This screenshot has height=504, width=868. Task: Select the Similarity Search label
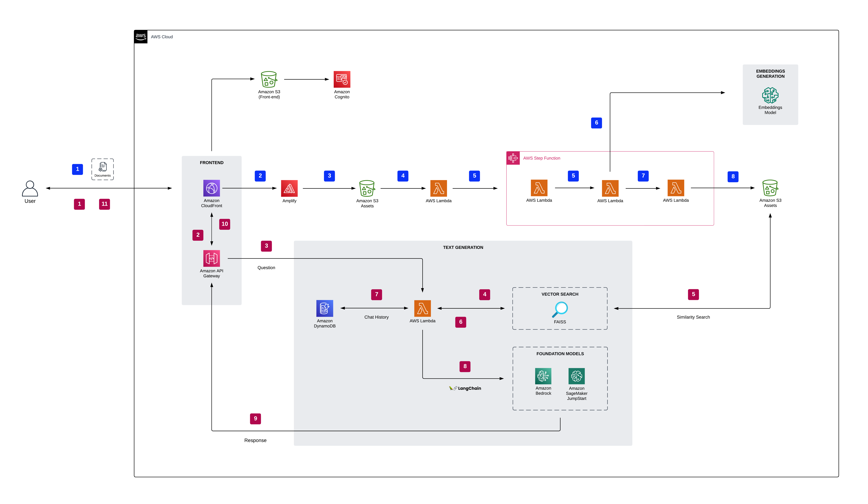pos(693,317)
